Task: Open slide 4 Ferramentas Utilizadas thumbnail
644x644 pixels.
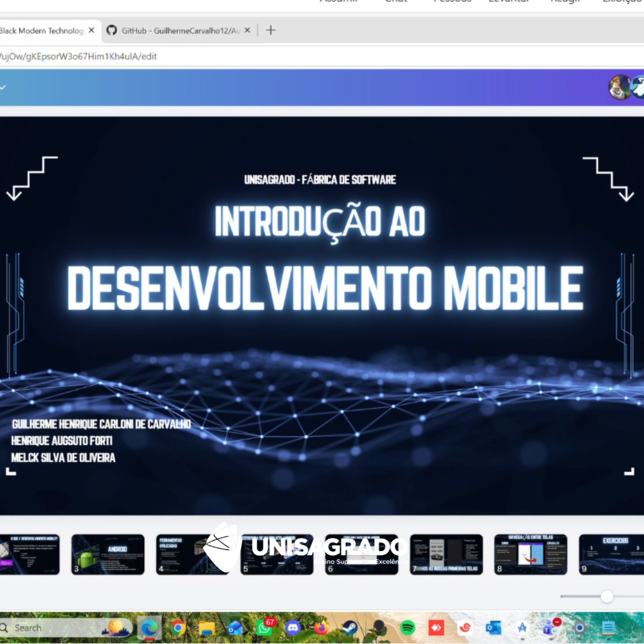Action: pos(192,555)
